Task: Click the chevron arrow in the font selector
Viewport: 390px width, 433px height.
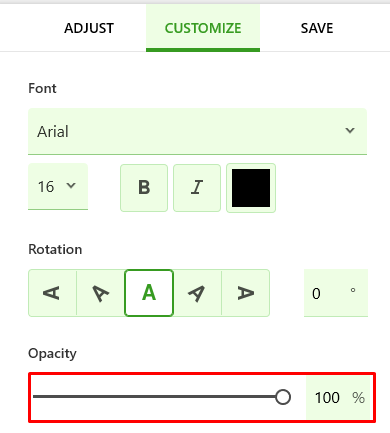Action: tap(350, 130)
